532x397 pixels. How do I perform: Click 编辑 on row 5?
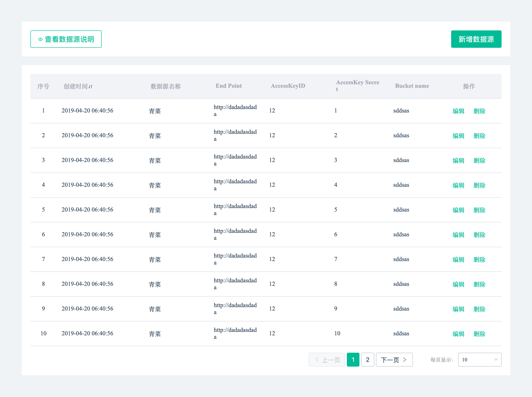click(x=459, y=210)
